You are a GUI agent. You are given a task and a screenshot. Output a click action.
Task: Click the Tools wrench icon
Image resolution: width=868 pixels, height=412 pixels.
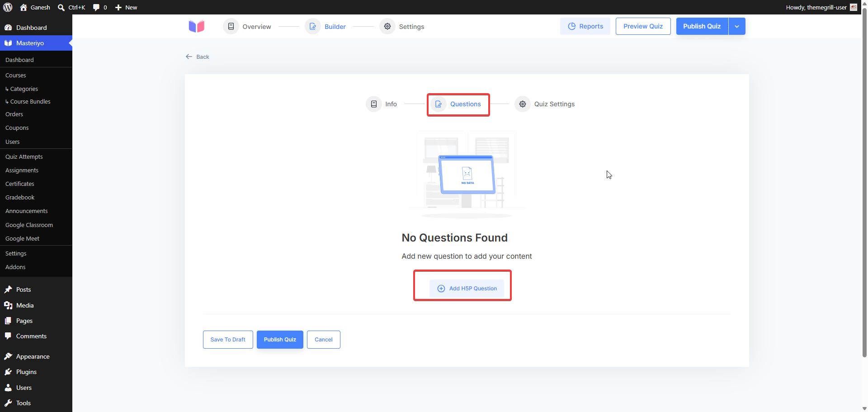click(x=8, y=403)
